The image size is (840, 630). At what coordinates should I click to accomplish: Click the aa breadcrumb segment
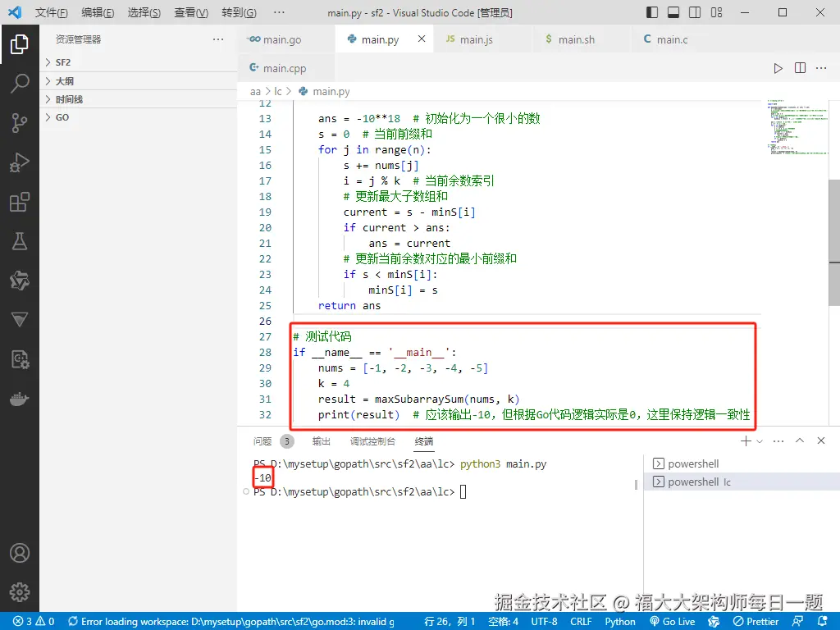[255, 92]
